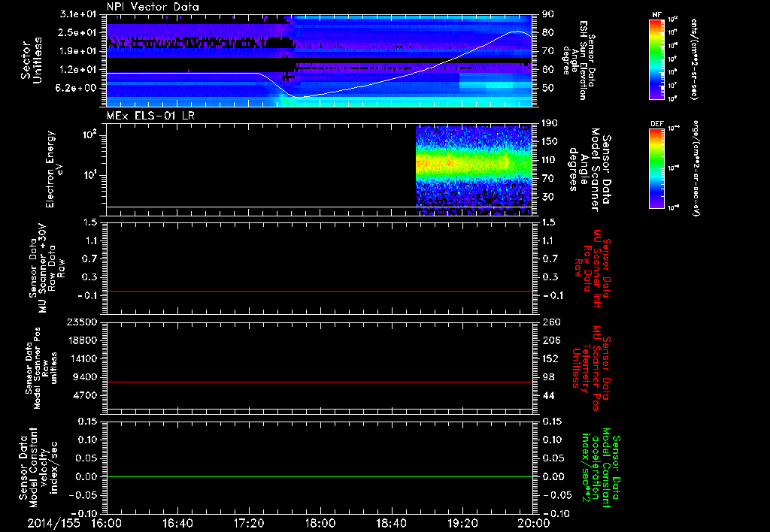Click the 16:40 time axis label
The height and width of the screenshot is (532, 770).
(x=177, y=523)
